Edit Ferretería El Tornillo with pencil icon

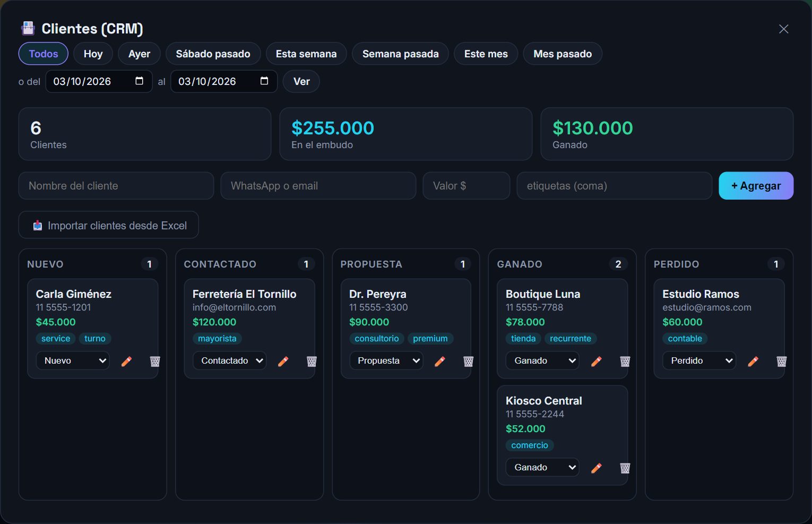click(x=283, y=361)
